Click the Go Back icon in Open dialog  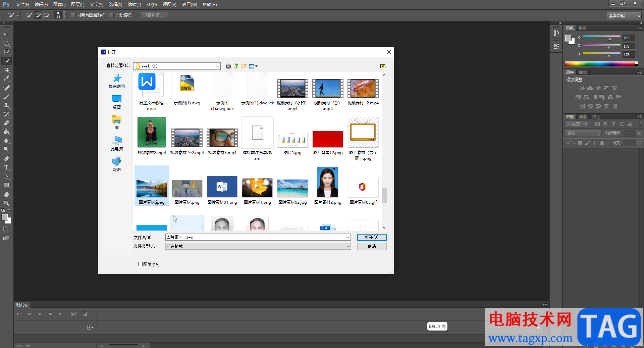coord(228,66)
